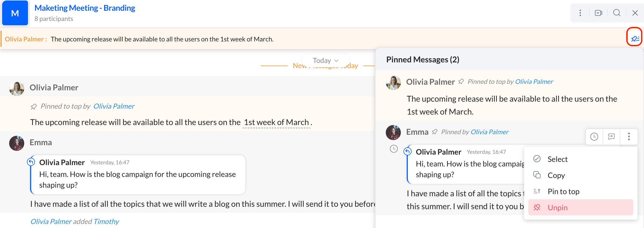Click the reply icon on Emma's pinned message

(x=611, y=137)
